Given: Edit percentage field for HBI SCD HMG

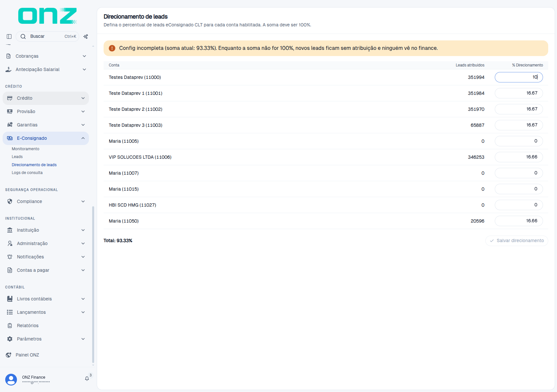Looking at the screenshot, I should [x=519, y=205].
